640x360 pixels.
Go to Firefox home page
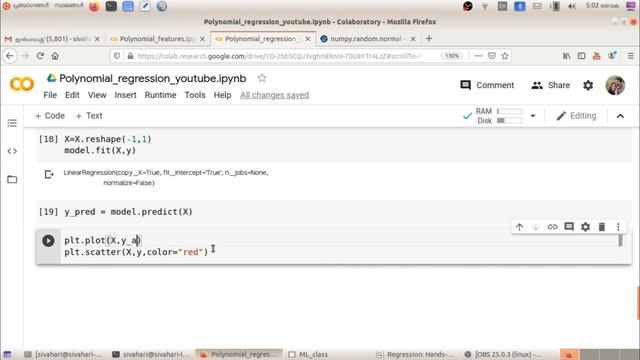[x=55, y=56]
